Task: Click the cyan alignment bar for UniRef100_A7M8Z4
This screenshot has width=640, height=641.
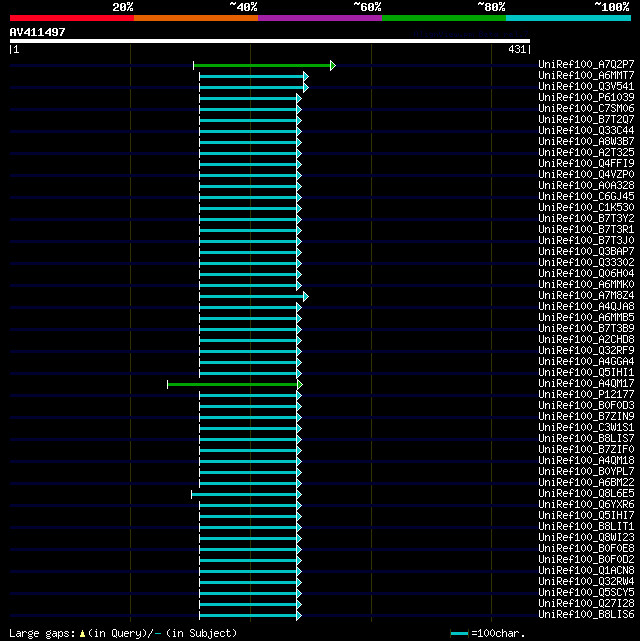Action: 252,296
